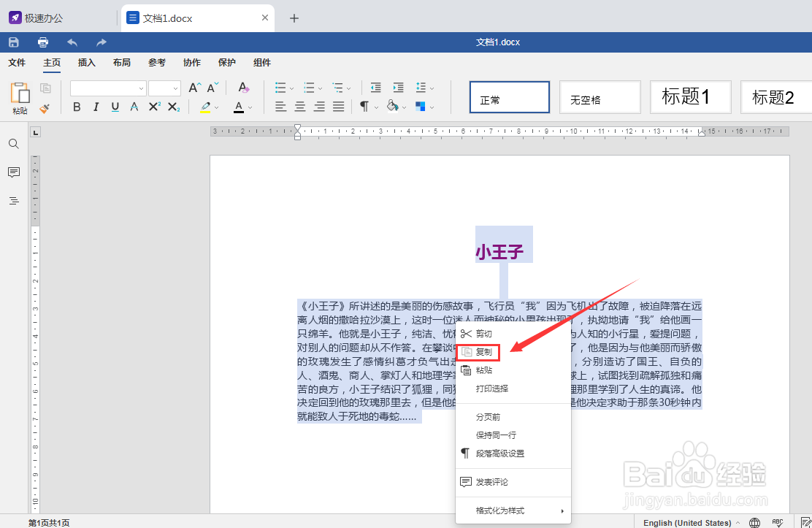Toggle justified alignment
The height and width of the screenshot is (528, 812).
coord(339,107)
